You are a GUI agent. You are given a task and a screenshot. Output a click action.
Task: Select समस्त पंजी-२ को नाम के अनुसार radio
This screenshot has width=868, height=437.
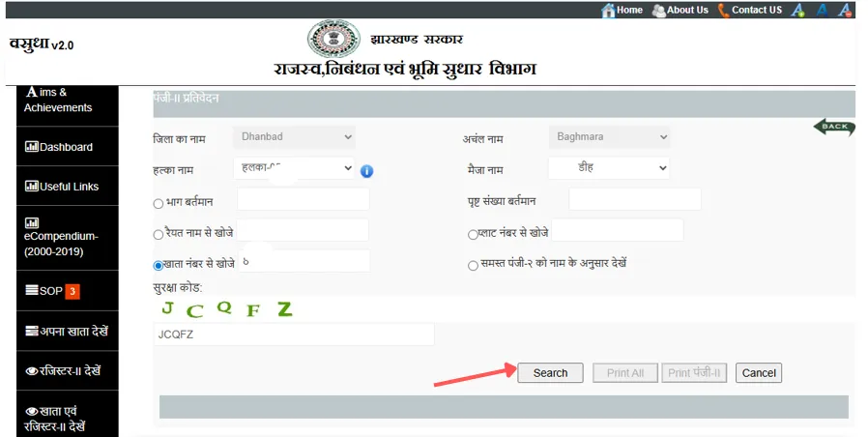coord(473,266)
